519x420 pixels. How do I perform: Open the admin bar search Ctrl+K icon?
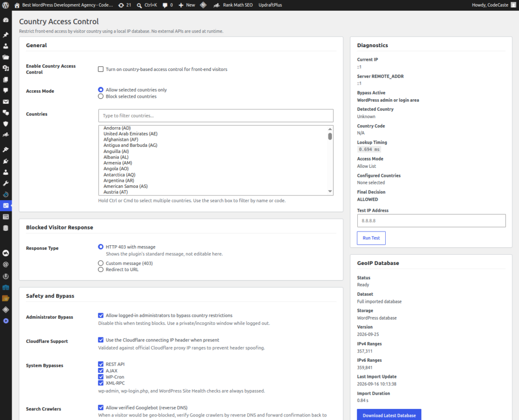pyautogui.click(x=146, y=5)
